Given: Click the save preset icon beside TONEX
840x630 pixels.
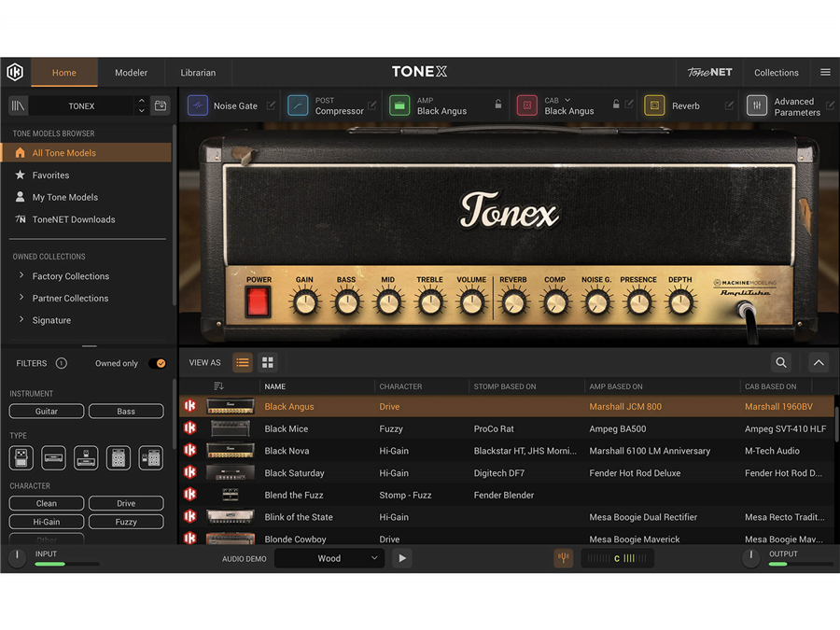Looking at the screenshot, I should coord(161,105).
